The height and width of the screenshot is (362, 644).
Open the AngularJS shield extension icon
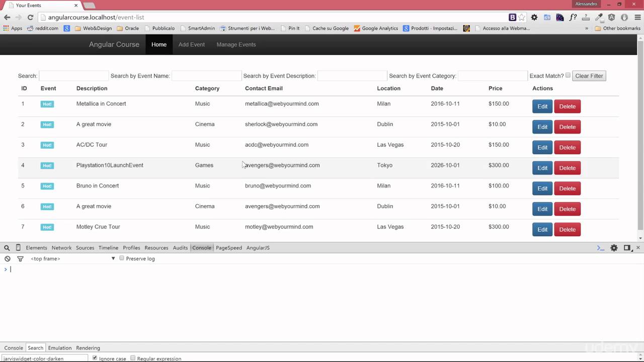611,17
